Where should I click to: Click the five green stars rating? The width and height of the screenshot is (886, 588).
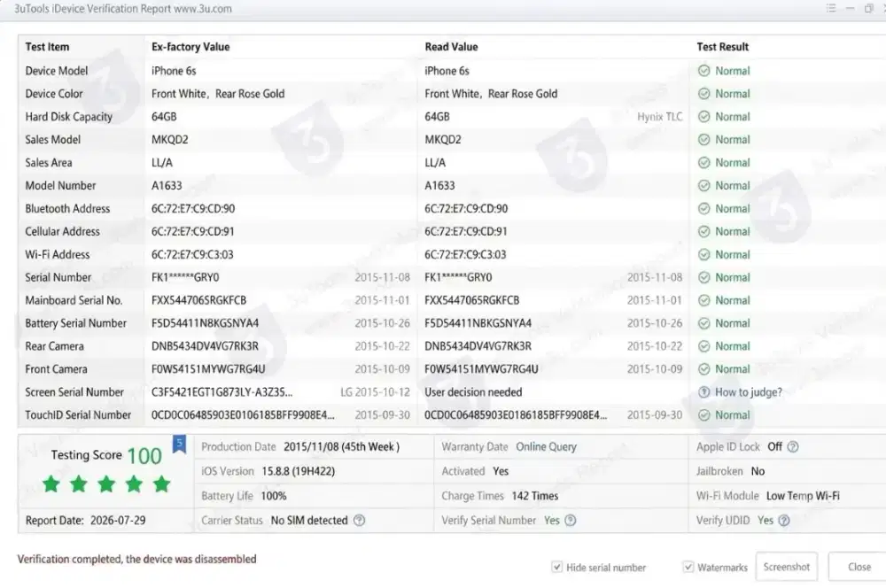click(106, 484)
